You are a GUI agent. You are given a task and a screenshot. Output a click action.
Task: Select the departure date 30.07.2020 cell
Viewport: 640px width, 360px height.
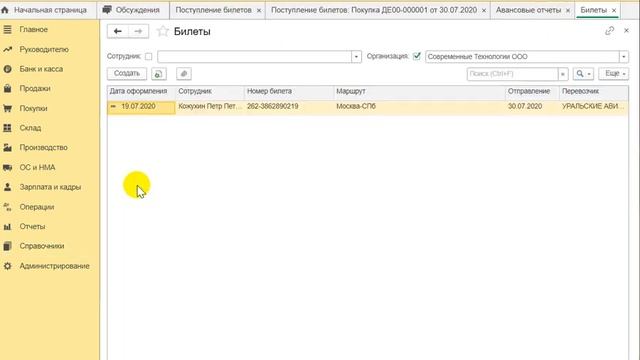[x=532, y=107]
